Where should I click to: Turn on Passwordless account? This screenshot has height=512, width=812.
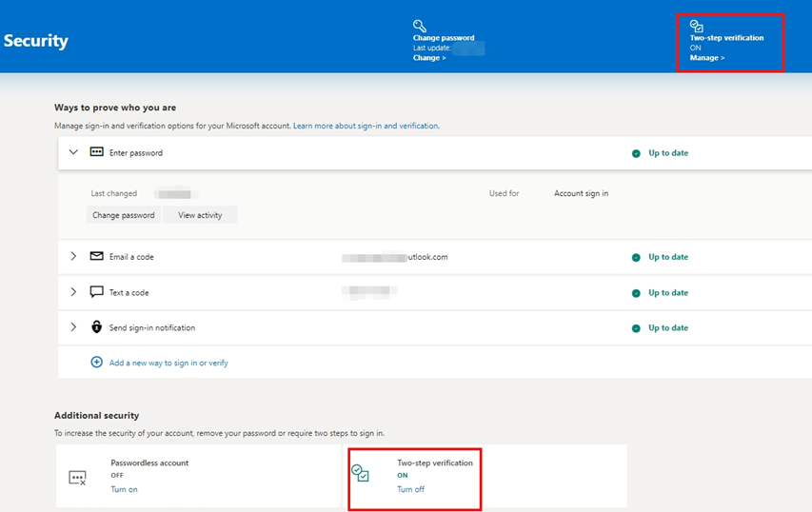[124, 489]
